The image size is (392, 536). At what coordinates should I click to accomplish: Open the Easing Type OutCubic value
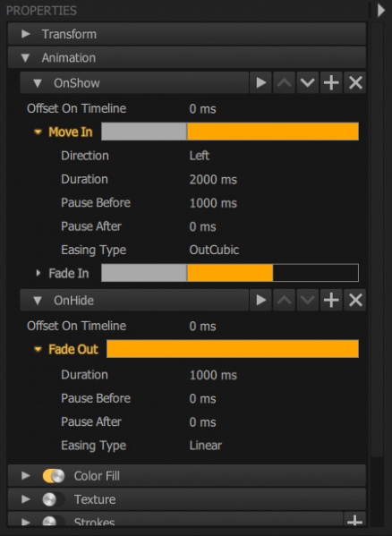click(x=214, y=250)
